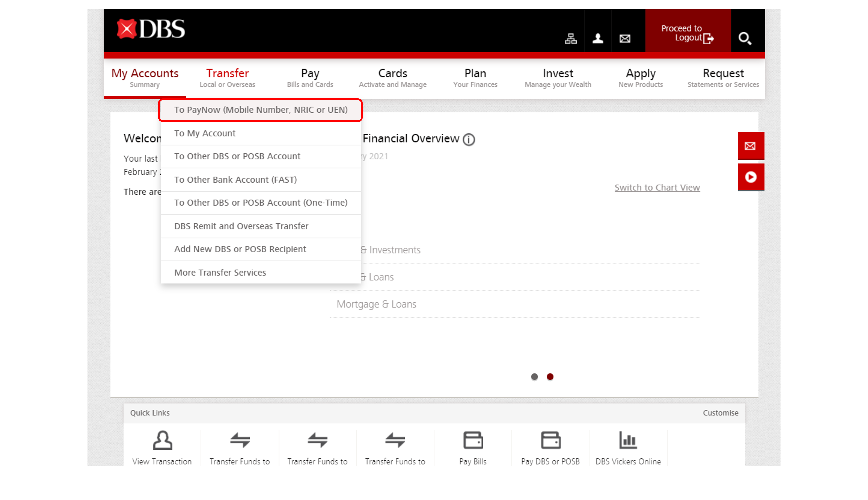Choose To Other Bank Account (FAST)
This screenshot has width=868, height=500.
[x=236, y=180]
